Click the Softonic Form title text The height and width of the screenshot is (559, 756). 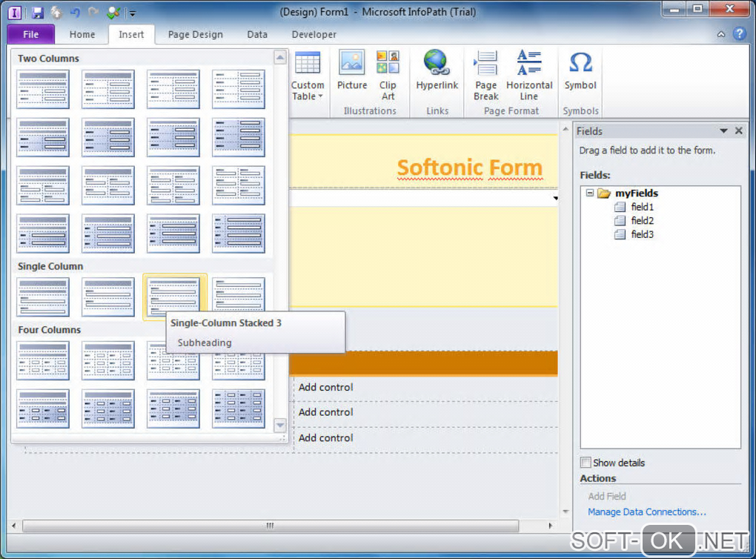click(470, 168)
